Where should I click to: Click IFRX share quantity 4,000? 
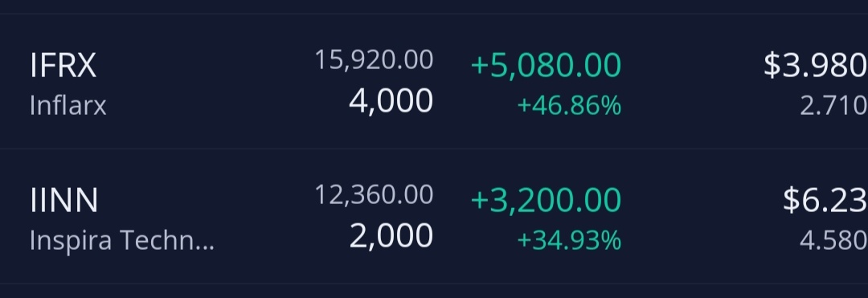coord(391,100)
